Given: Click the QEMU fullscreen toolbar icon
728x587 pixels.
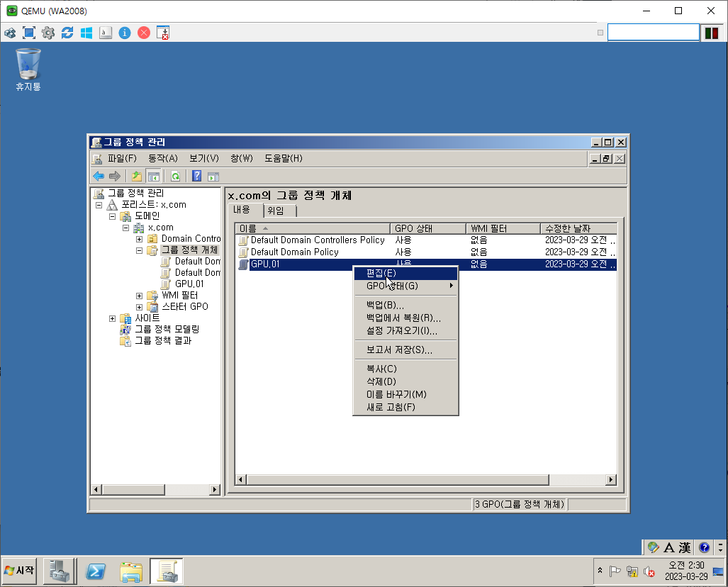Looking at the screenshot, I should coord(29,33).
